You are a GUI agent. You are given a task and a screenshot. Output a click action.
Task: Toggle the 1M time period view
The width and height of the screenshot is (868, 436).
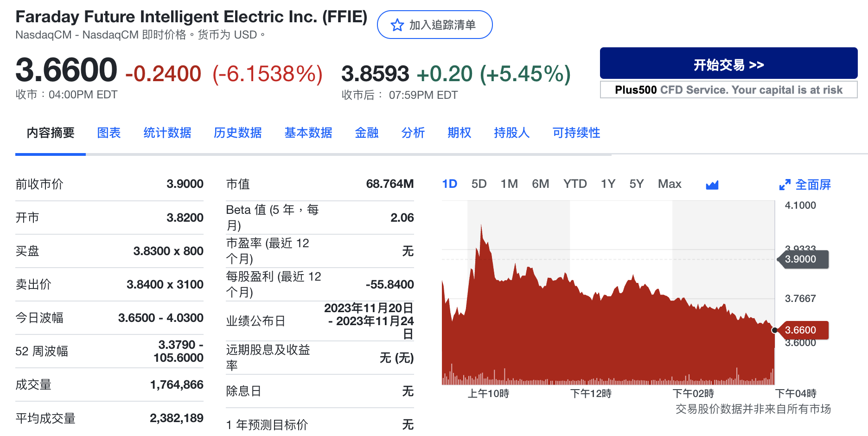(x=509, y=184)
